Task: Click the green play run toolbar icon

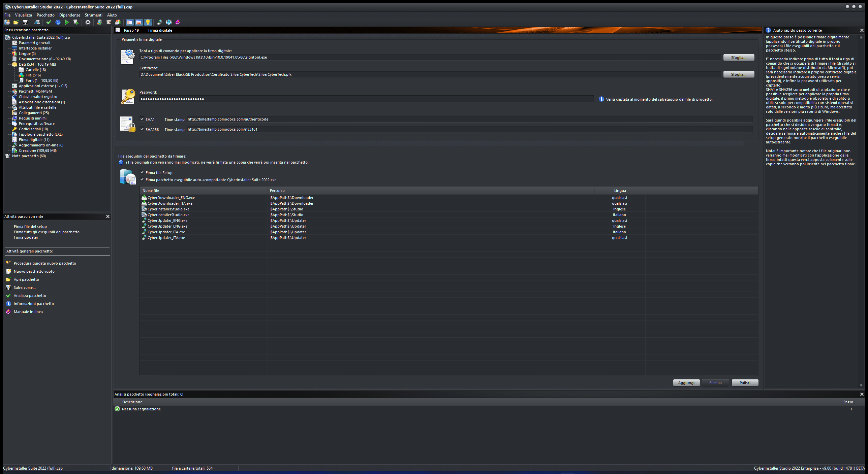Action: [67, 22]
